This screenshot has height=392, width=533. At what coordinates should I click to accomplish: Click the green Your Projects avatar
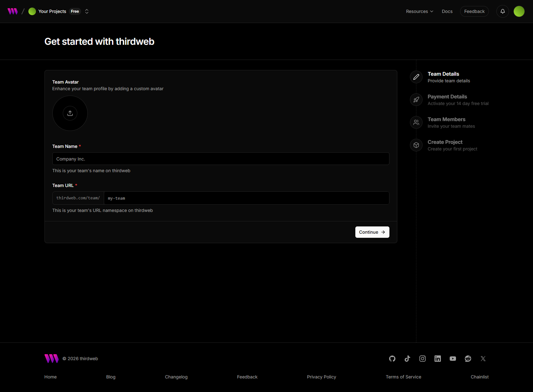point(32,11)
